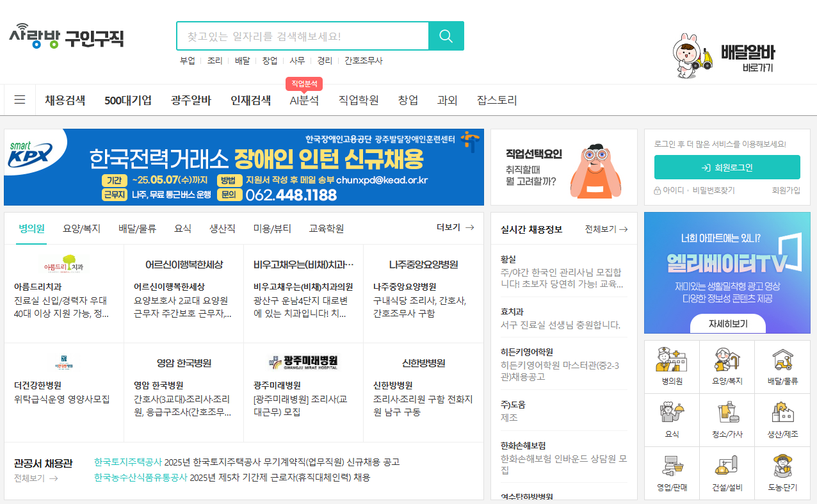The width and height of the screenshot is (817, 504).
Task: Open the 히든키영어학원 realtime job listing
Action: [563, 365]
